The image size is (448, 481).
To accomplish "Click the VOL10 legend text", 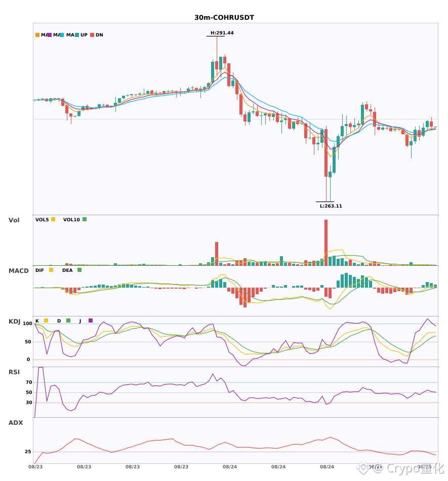I will click(71, 220).
